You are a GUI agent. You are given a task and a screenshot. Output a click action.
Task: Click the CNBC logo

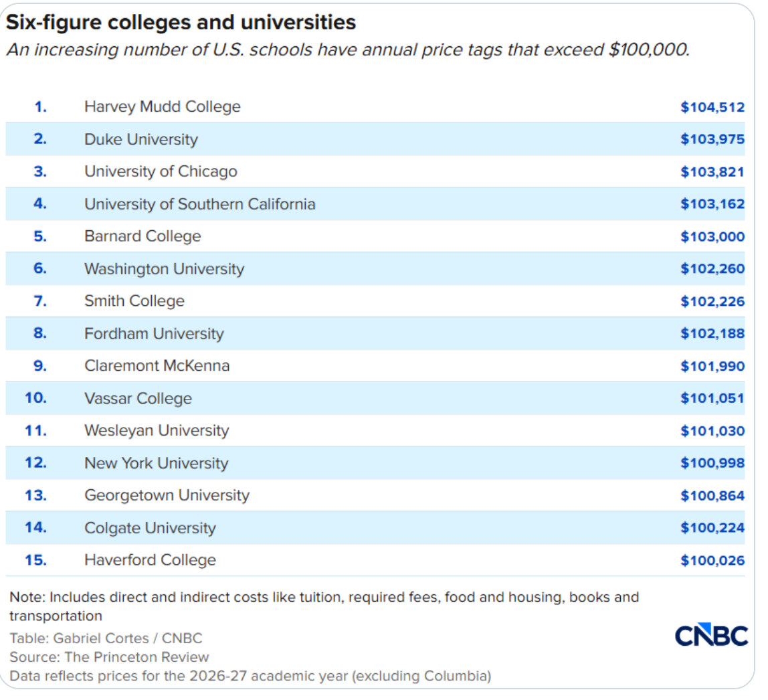coord(711,635)
